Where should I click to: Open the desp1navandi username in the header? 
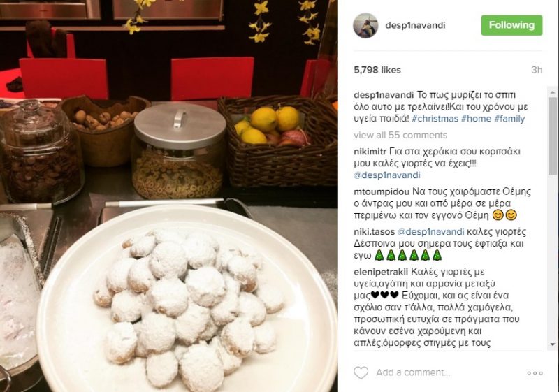415,25
